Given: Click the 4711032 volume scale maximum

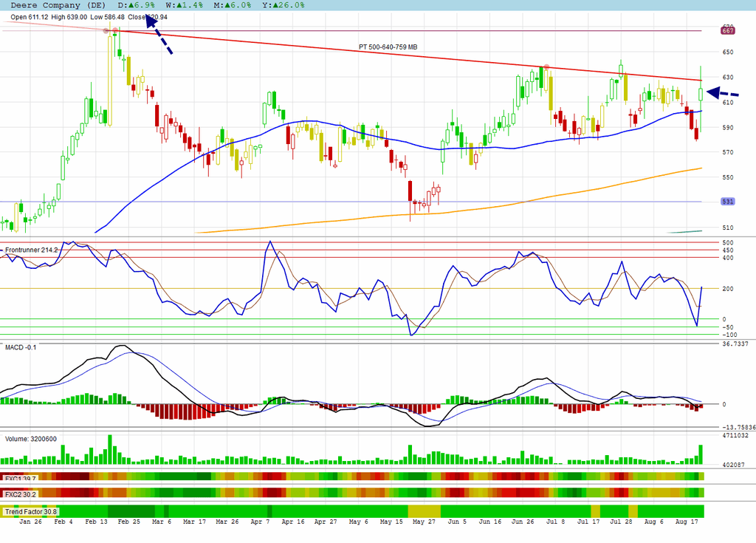Looking at the screenshot, I should (x=735, y=435).
